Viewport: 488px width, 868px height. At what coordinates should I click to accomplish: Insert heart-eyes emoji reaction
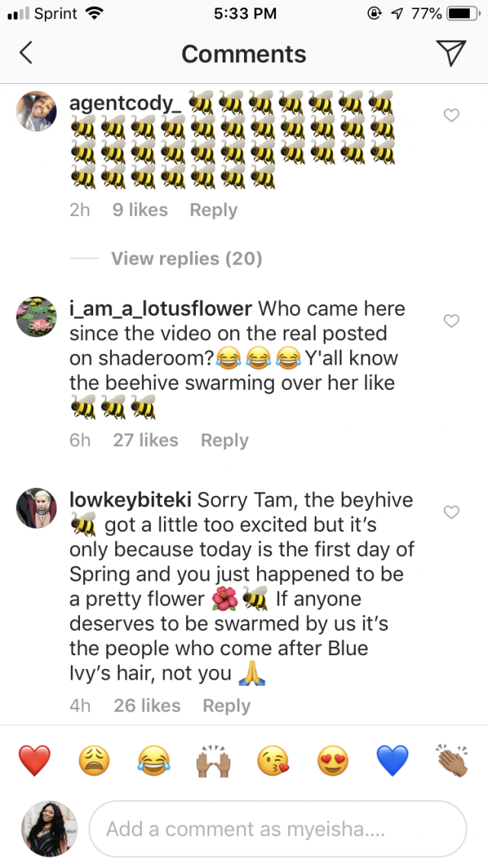pos(332,760)
